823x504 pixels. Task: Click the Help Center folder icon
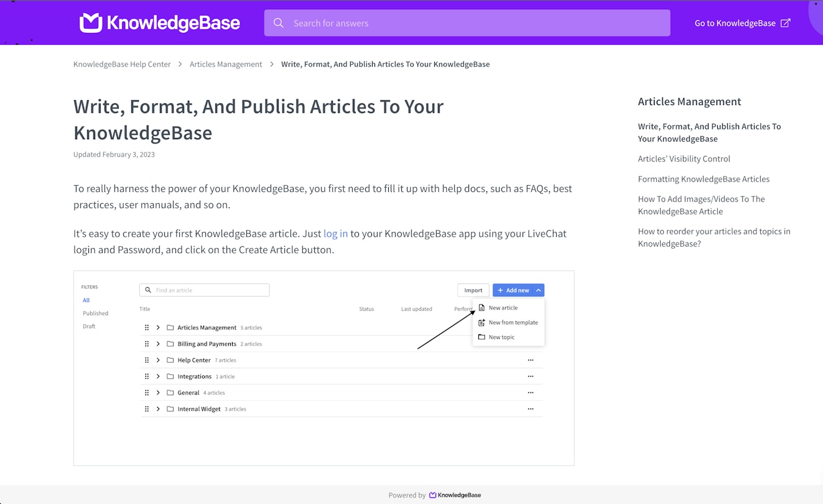pos(170,360)
